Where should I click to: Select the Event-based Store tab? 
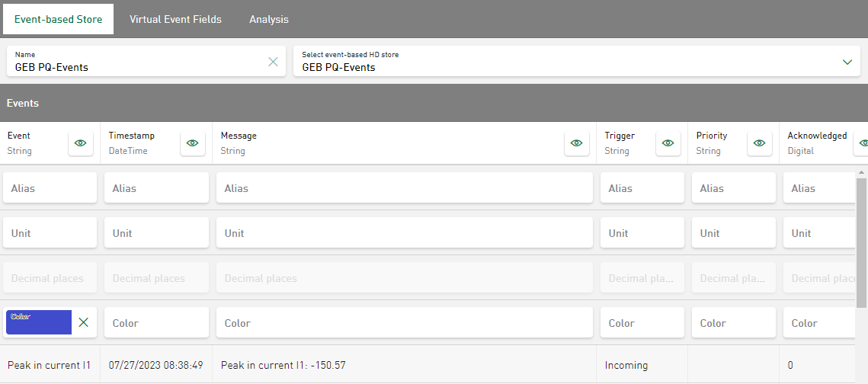58,19
